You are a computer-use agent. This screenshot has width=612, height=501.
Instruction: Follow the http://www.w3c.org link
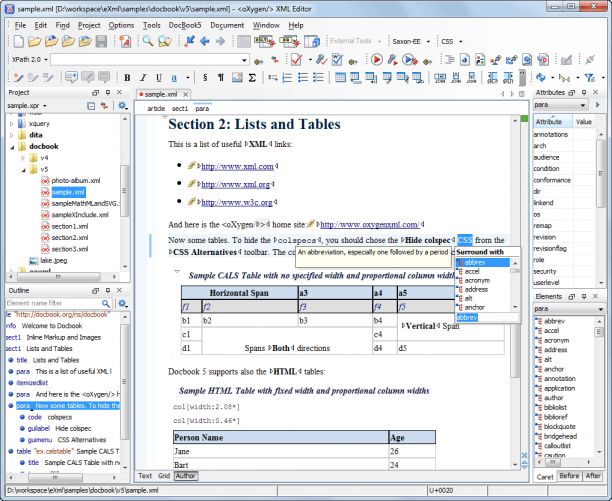click(237, 203)
